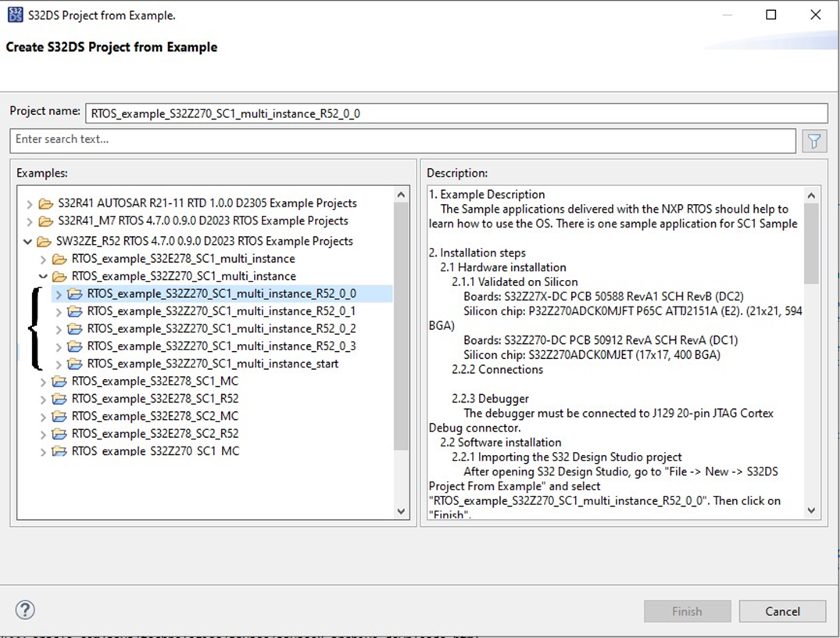Click the filter funnel icon beside search box
Viewport: 840px width, 638px height.
pos(814,141)
